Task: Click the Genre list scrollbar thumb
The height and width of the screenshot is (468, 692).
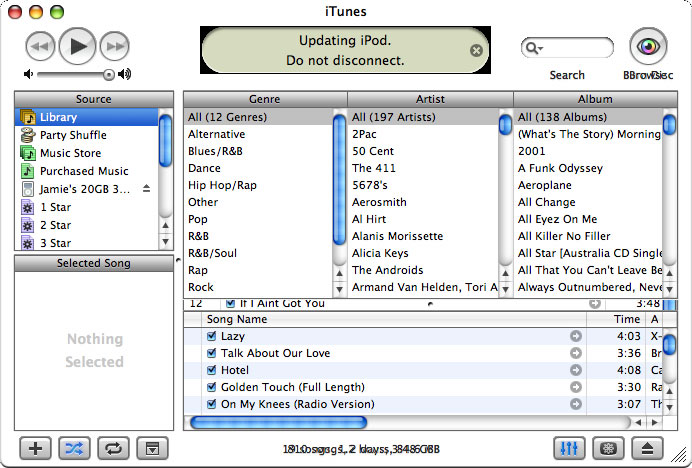Action: (339, 179)
